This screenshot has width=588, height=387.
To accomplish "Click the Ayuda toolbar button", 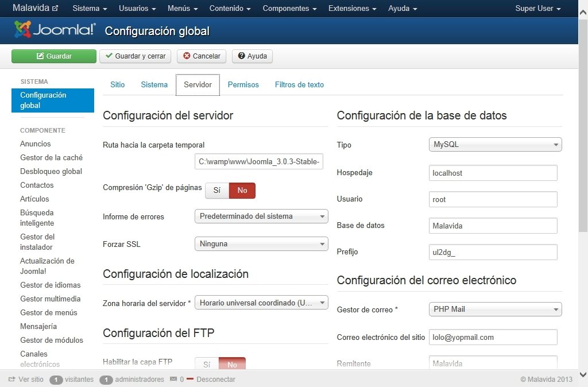I will click(x=253, y=56).
